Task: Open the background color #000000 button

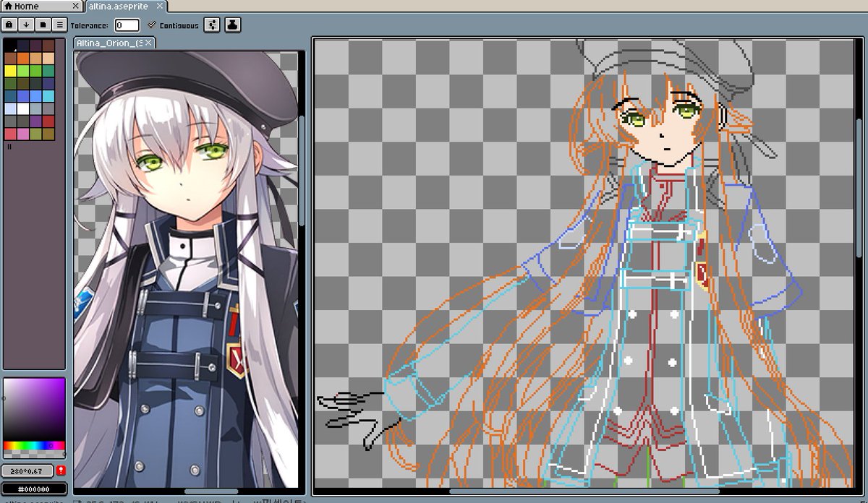Action: (34, 489)
